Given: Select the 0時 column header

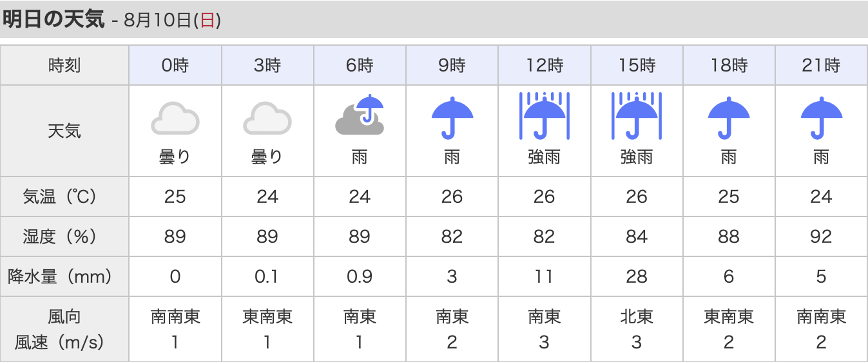Looking at the screenshot, I should pos(175,65).
